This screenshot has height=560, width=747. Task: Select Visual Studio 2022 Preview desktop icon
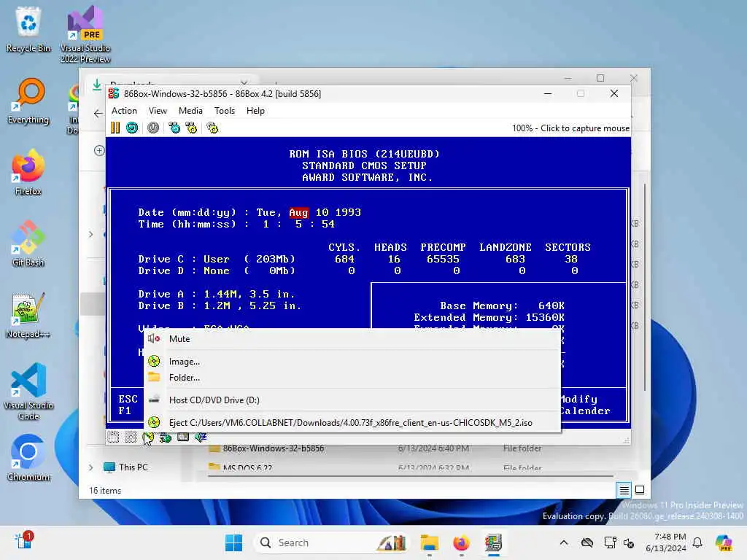pyautogui.click(x=85, y=34)
